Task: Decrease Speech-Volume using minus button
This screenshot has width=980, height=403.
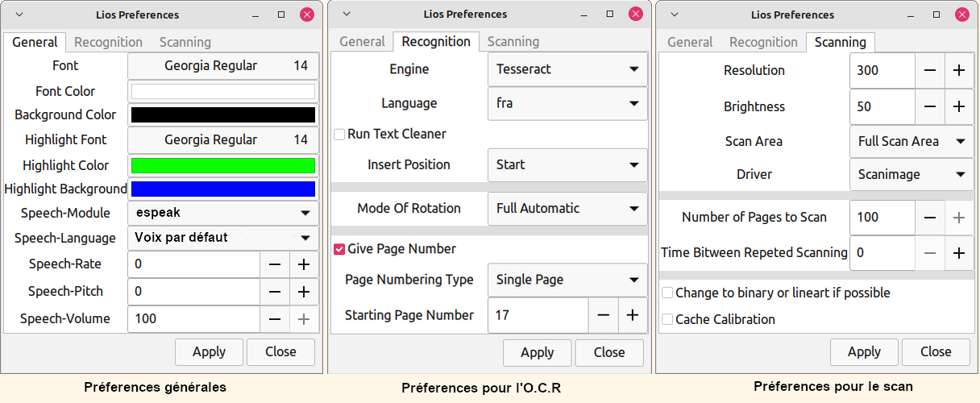Action: (275, 319)
